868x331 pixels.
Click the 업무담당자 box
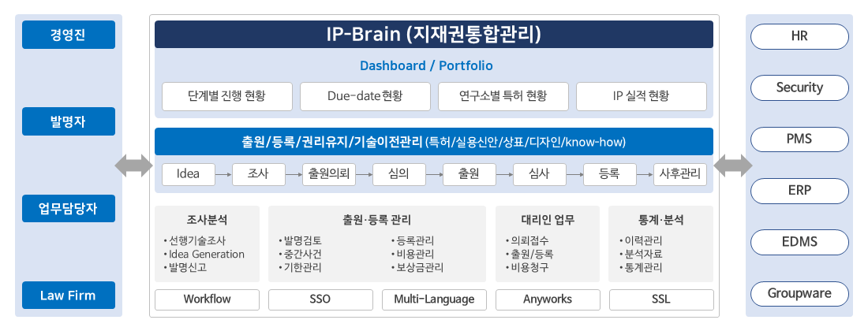(68, 208)
